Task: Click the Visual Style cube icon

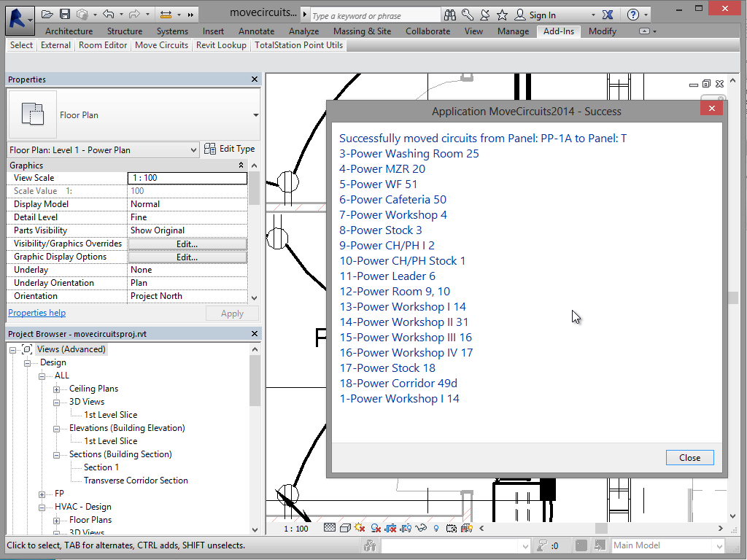Action: (x=345, y=528)
